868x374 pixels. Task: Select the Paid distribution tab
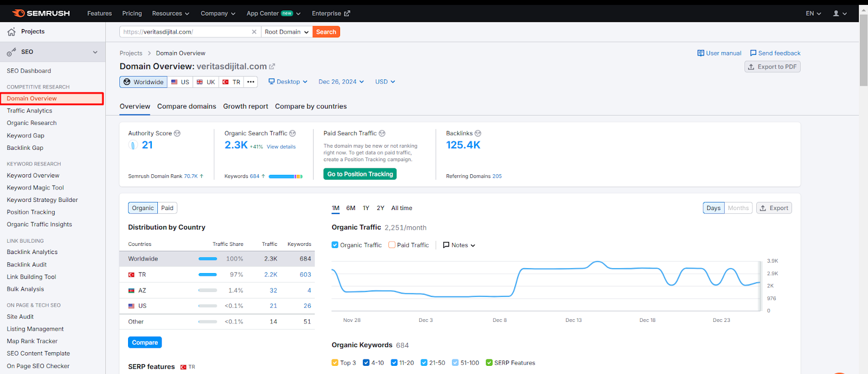coord(168,208)
